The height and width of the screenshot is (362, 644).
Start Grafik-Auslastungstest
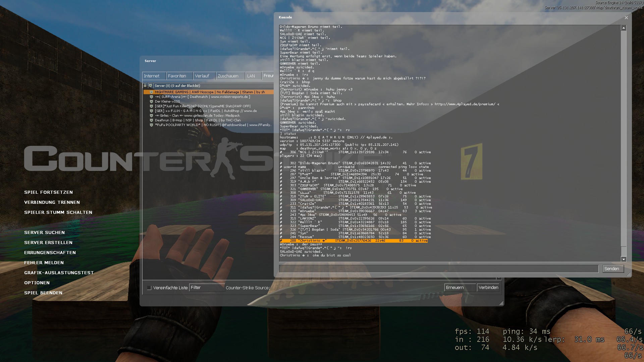tap(59, 273)
